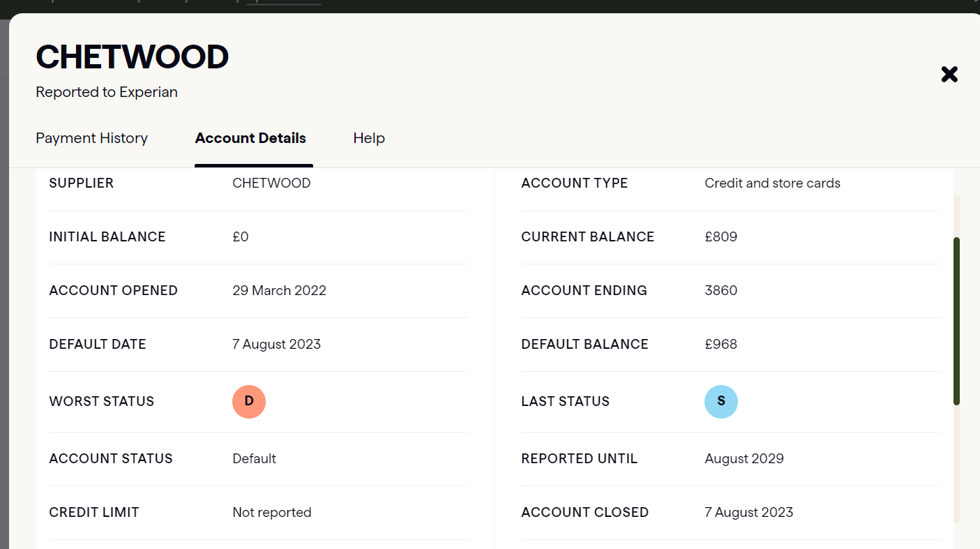Click the REPORTED UNTIL label
This screenshot has height=549, width=980.
(x=580, y=459)
